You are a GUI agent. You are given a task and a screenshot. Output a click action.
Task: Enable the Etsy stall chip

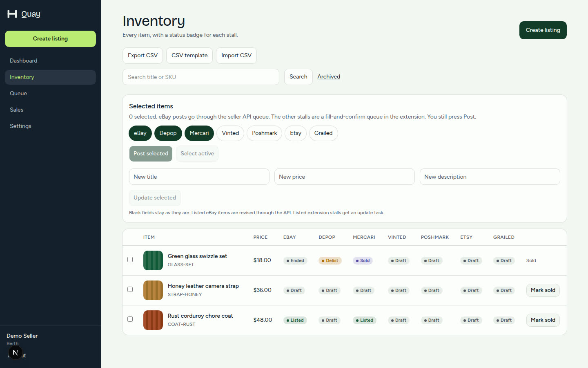(x=296, y=133)
